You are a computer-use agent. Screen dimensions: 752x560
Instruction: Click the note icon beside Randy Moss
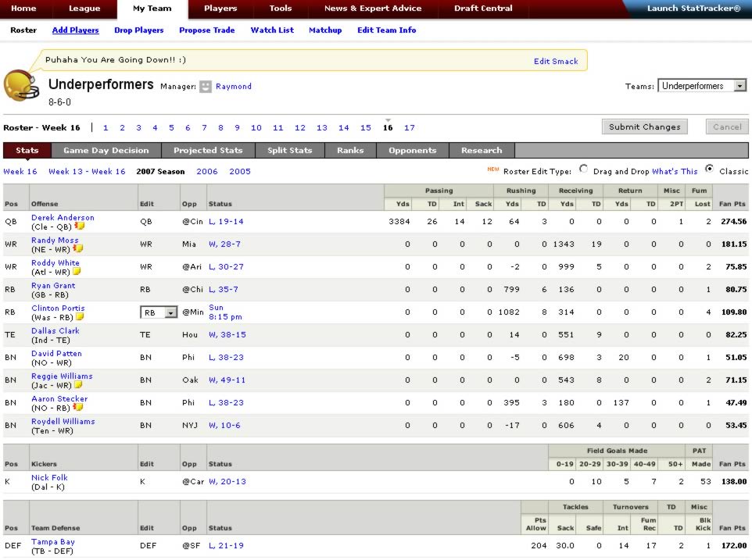pos(77,248)
